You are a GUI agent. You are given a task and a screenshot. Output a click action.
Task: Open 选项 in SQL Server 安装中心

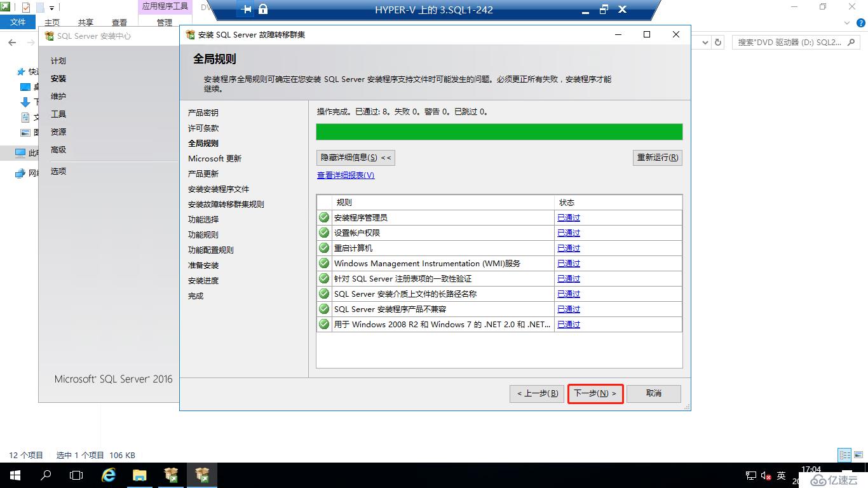(58, 171)
